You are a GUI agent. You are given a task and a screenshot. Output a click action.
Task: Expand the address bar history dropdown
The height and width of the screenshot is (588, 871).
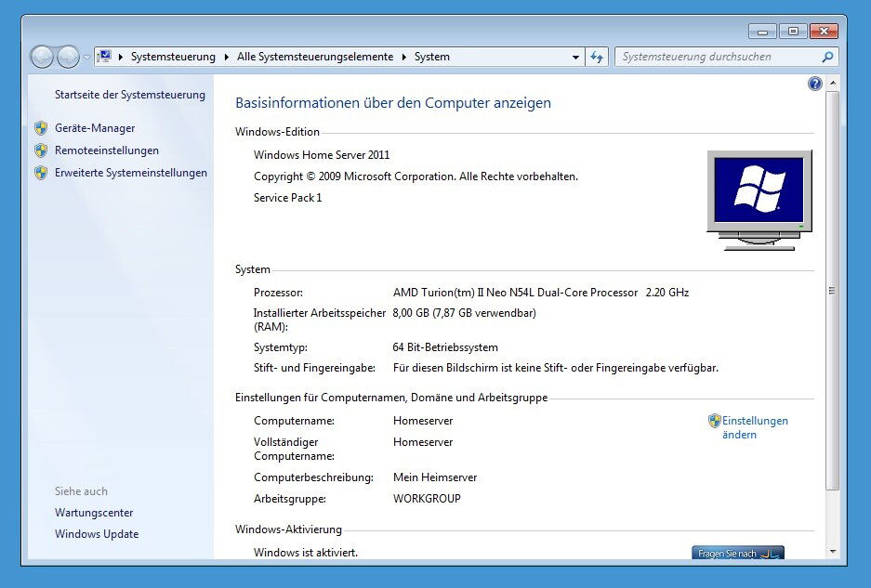click(x=575, y=58)
